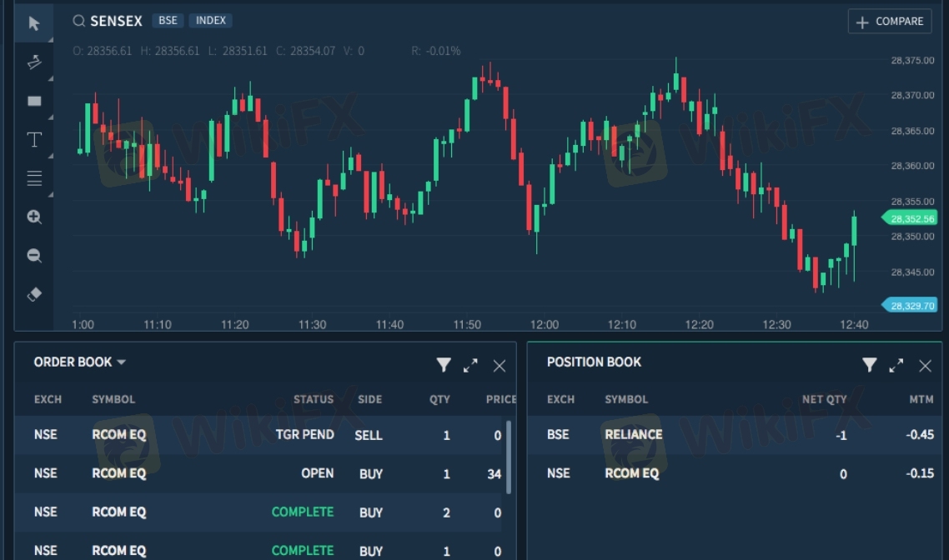
Task: Select the cursor pointer tool
Action: [34, 23]
